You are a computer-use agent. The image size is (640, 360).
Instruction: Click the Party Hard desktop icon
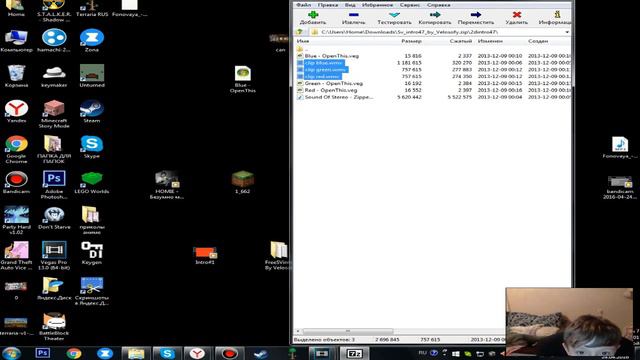[16, 220]
